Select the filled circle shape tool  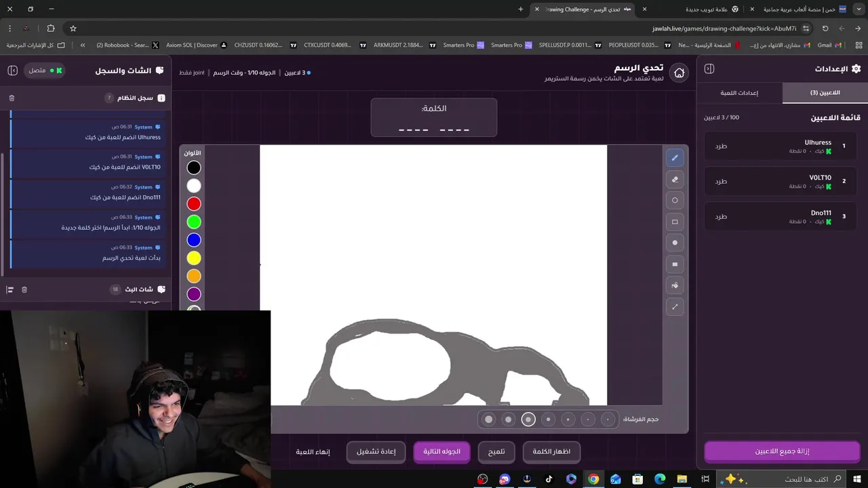(x=675, y=243)
